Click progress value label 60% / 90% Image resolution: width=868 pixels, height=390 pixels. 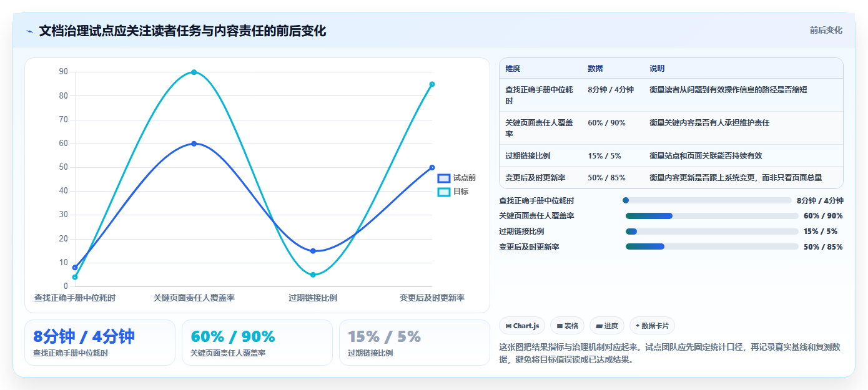(x=823, y=216)
